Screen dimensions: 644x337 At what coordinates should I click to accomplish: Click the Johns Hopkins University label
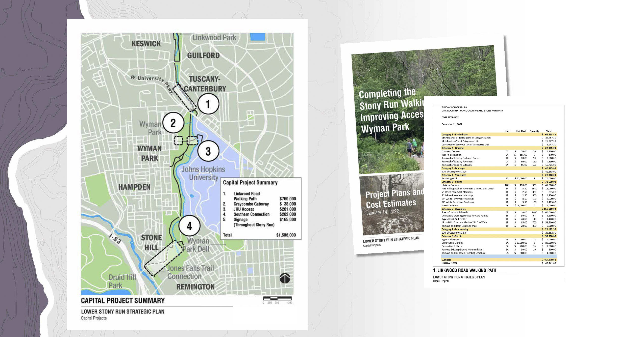coord(203,173)
